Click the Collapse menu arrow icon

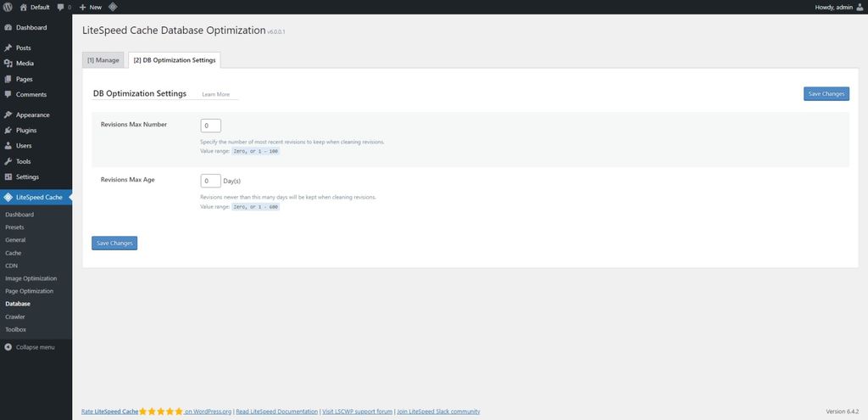tap(8, 347)
